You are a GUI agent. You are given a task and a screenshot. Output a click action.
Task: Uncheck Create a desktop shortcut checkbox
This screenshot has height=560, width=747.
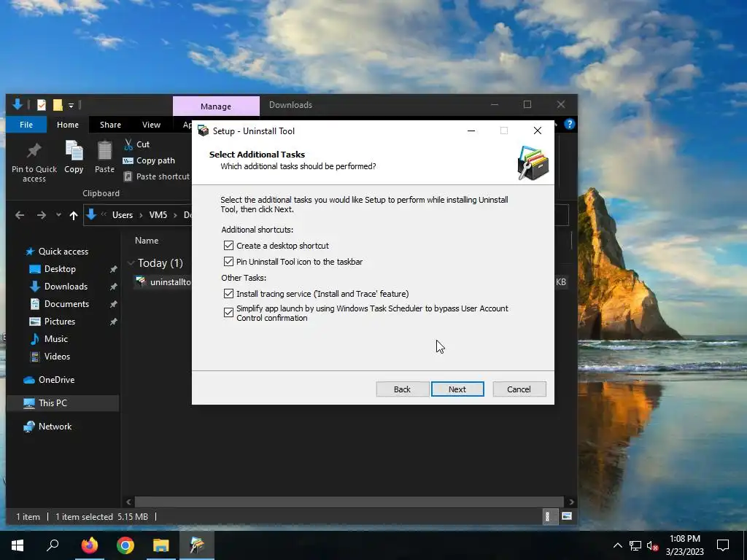[x=228, y=246]
